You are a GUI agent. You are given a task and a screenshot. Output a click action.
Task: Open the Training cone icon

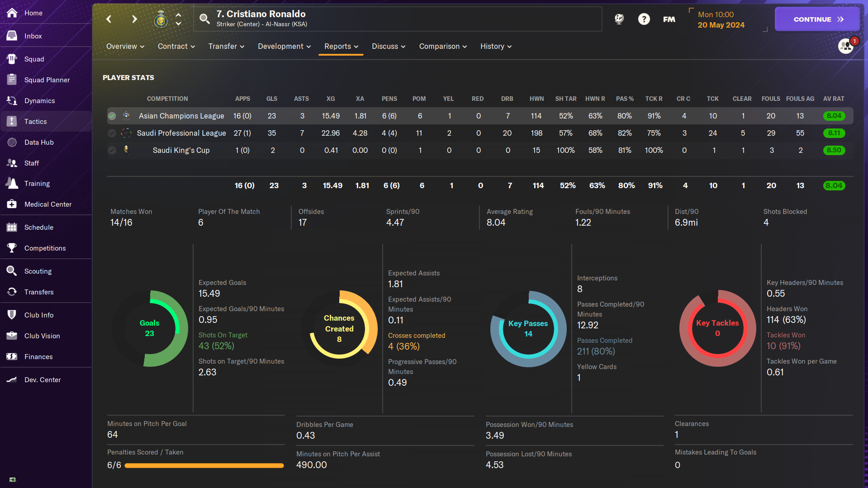12,183
